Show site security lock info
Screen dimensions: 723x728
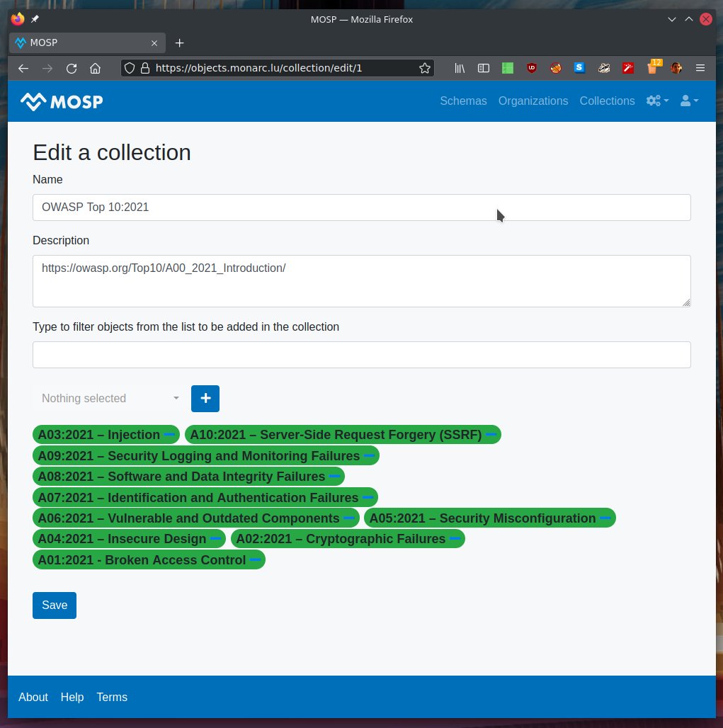tap(145, 68)
